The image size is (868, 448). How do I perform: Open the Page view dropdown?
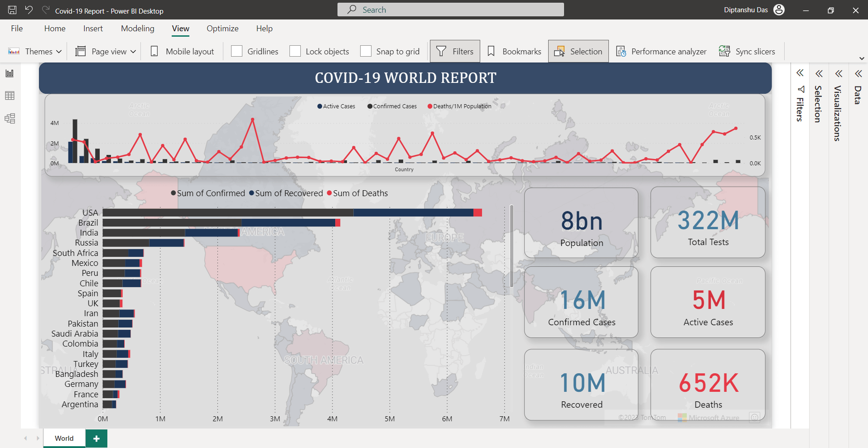pyautogui.click(x=106, y=51)
